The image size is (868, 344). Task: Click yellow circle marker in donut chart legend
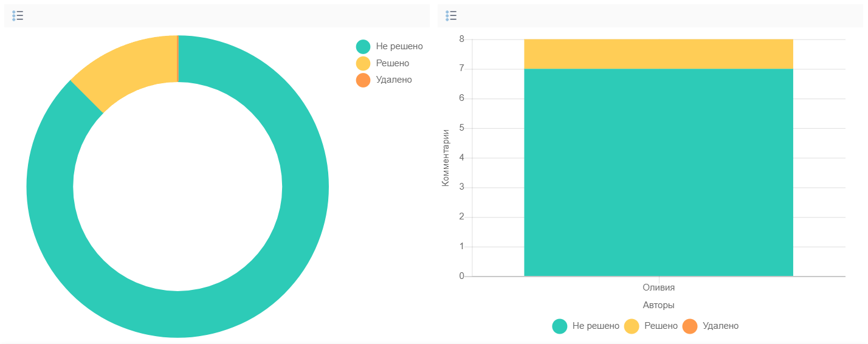(x=363, y=63)
